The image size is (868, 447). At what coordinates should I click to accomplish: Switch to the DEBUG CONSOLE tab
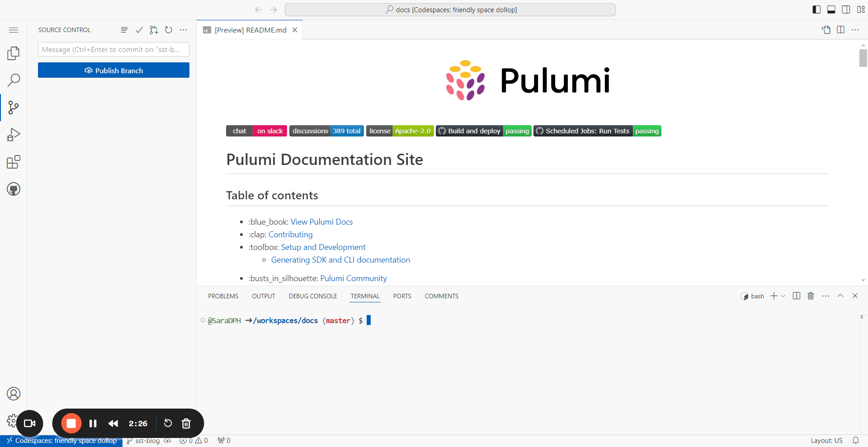(x=313, y=296)
